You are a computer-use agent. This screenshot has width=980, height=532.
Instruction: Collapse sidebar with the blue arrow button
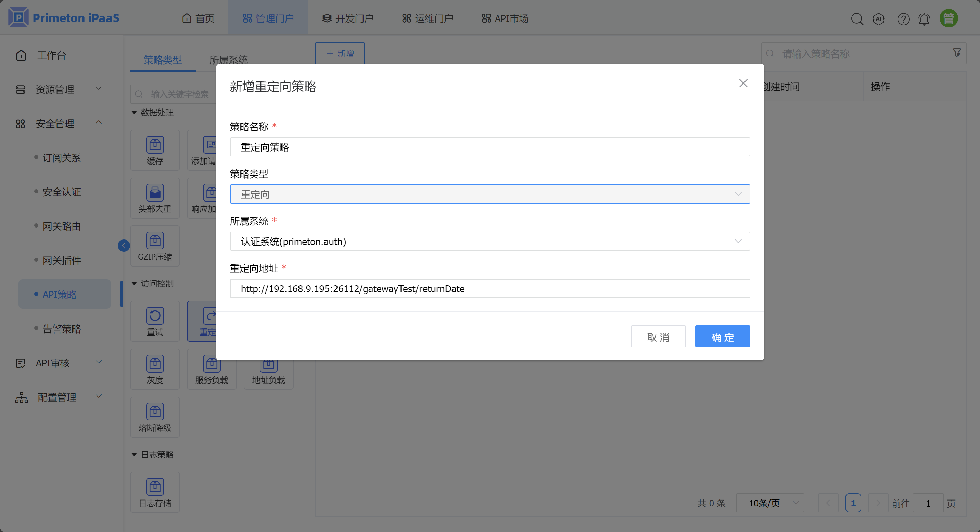124,246
